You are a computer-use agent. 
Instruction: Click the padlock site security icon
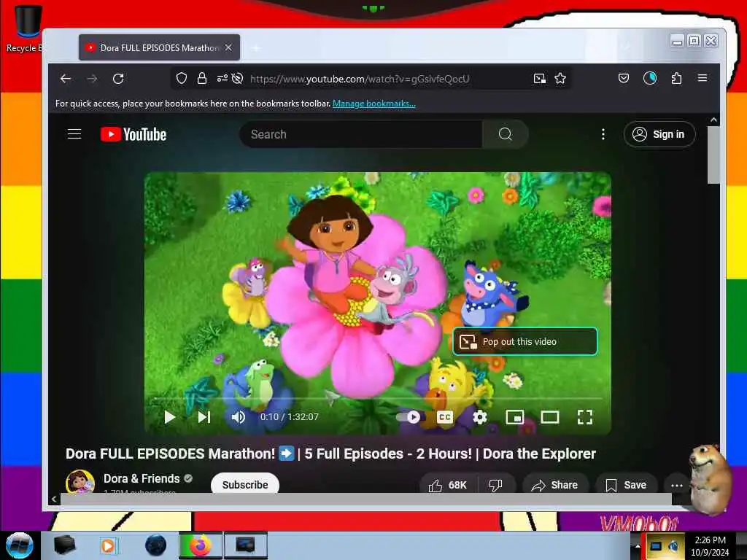tap(202, 78)
